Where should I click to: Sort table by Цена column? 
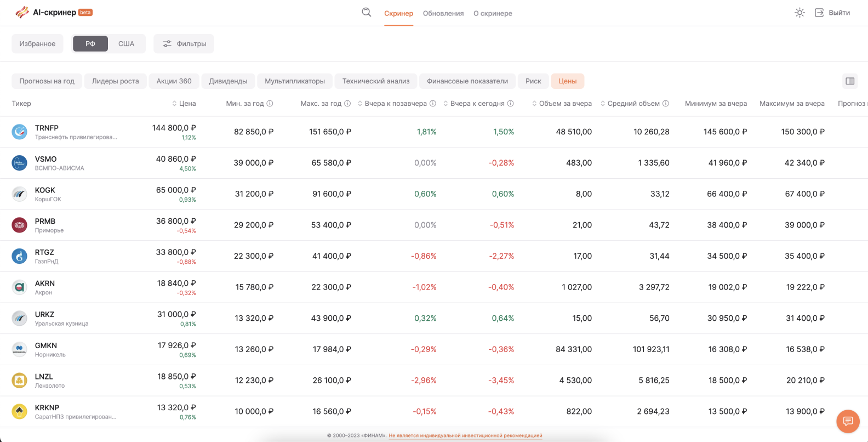184,104
